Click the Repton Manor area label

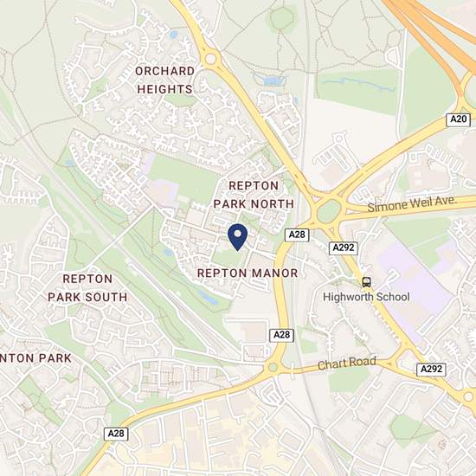point(248,273)
